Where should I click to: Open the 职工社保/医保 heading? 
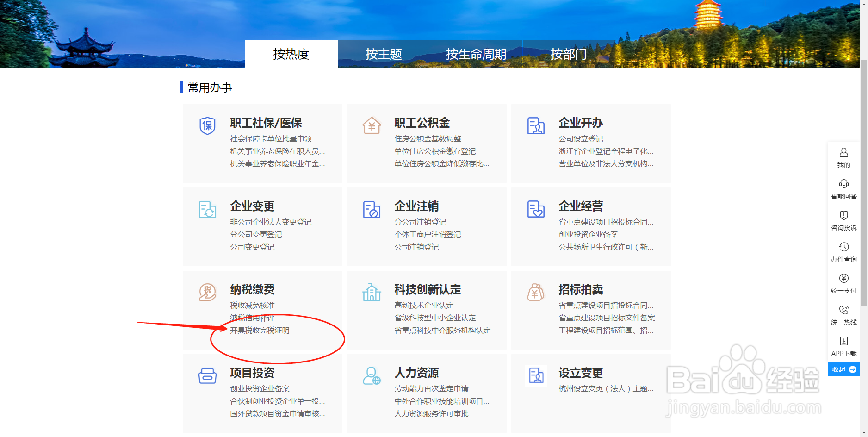tap(266, 123)
